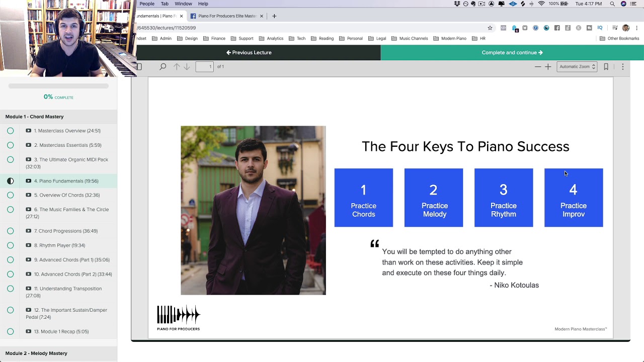Expand the Music Channels bookmarks folder
644x362 pixels.
[x=410, y=38]
